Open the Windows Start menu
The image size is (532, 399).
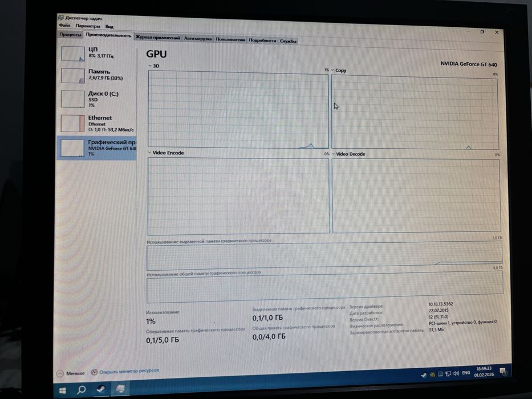(62, 390)
